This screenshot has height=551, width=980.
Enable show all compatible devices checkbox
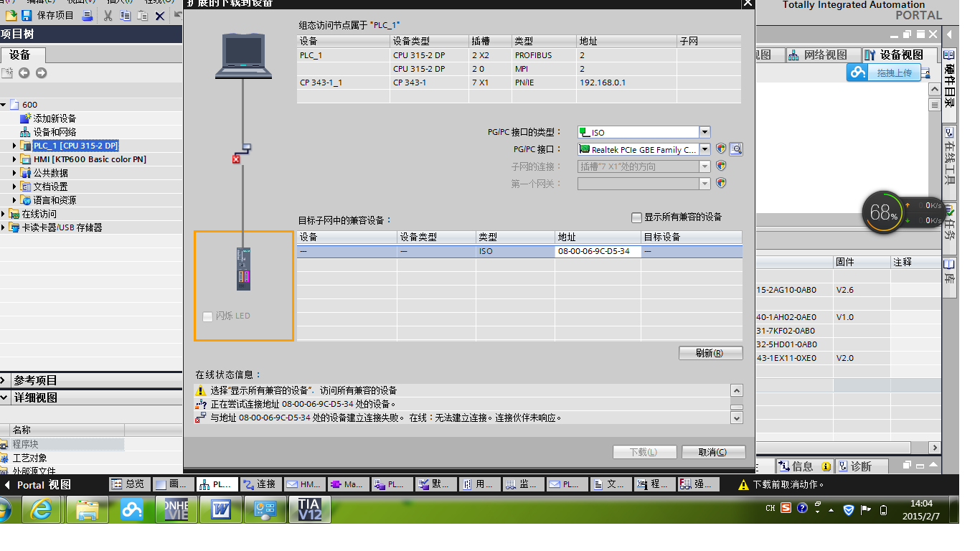(636, 217)
